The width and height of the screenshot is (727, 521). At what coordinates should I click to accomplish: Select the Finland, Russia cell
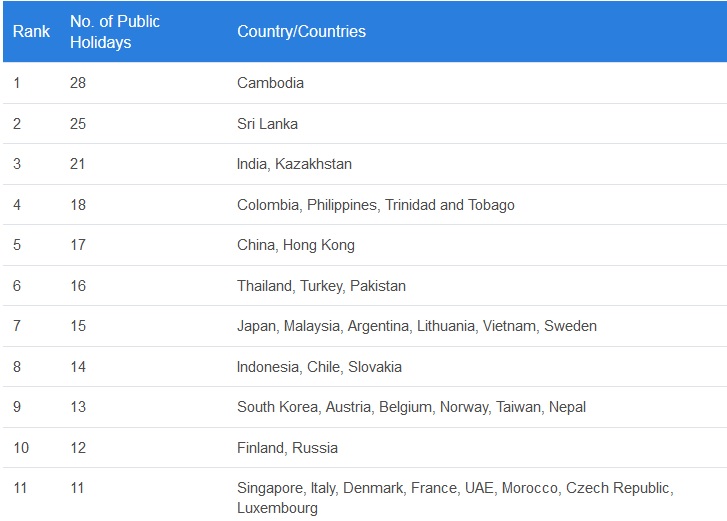pyautogui.click(x=287, y=448)
